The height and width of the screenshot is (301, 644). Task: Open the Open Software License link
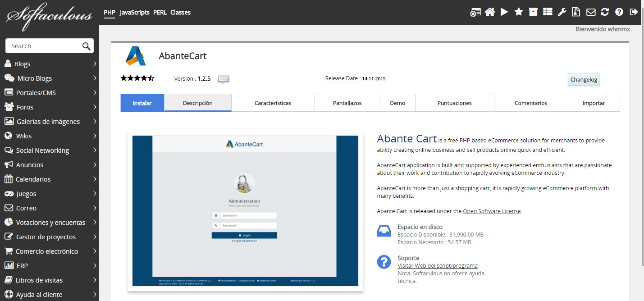[x=492, y=211]
